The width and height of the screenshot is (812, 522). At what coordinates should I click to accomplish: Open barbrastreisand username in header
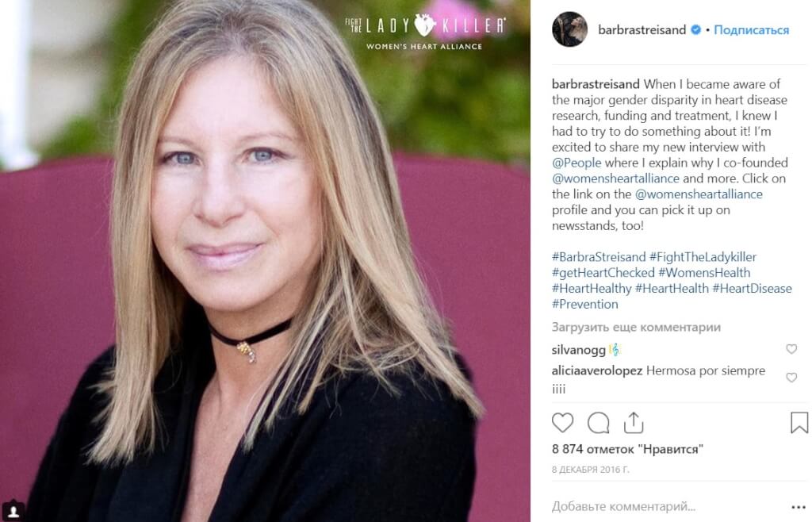tap(642, 30)
